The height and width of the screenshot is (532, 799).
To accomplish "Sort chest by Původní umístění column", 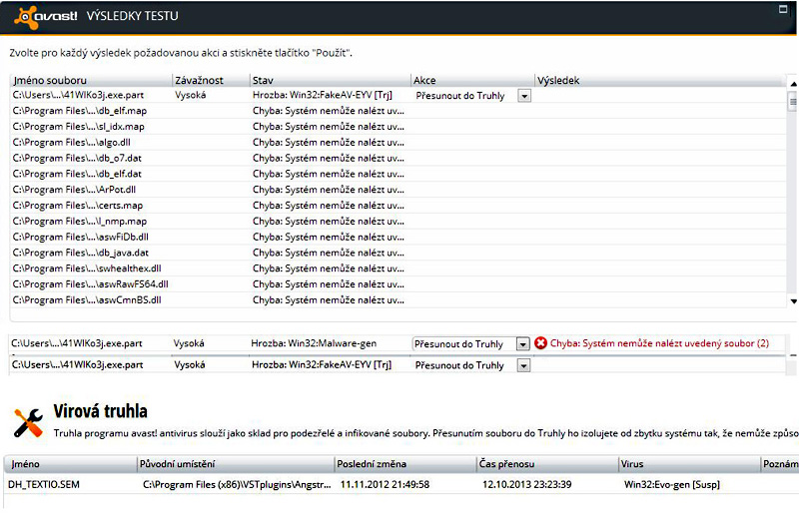I will click(x=235, y=464).
